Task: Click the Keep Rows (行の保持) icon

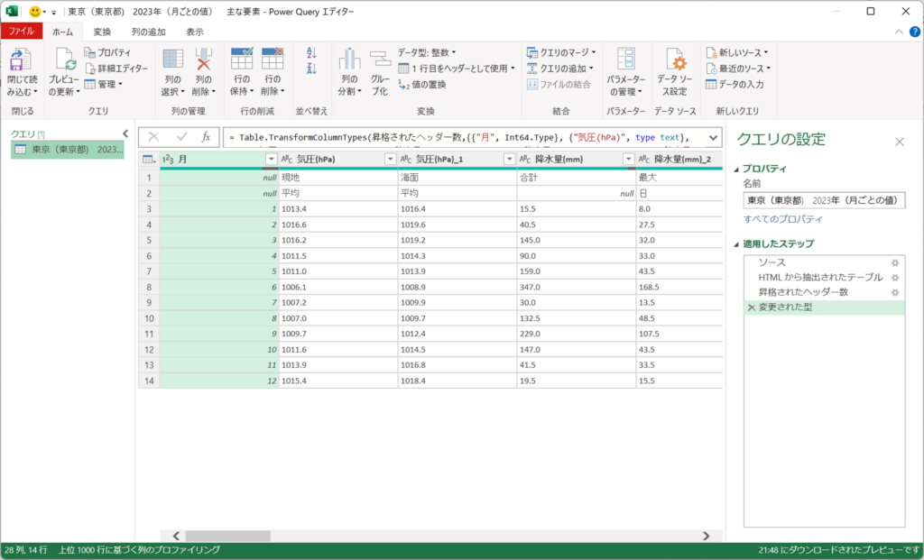Action: [242, 59]
